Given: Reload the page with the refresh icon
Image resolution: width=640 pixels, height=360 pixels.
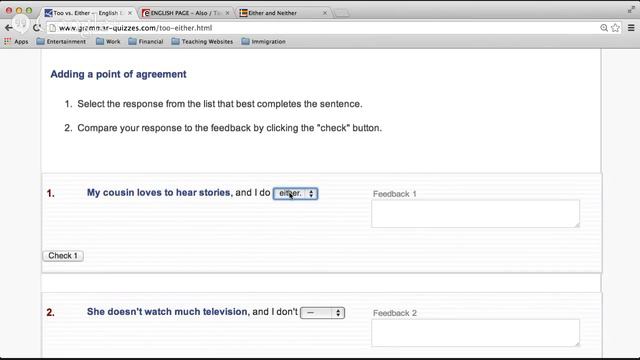Looking at the screenshot, I should coord(37,28).
